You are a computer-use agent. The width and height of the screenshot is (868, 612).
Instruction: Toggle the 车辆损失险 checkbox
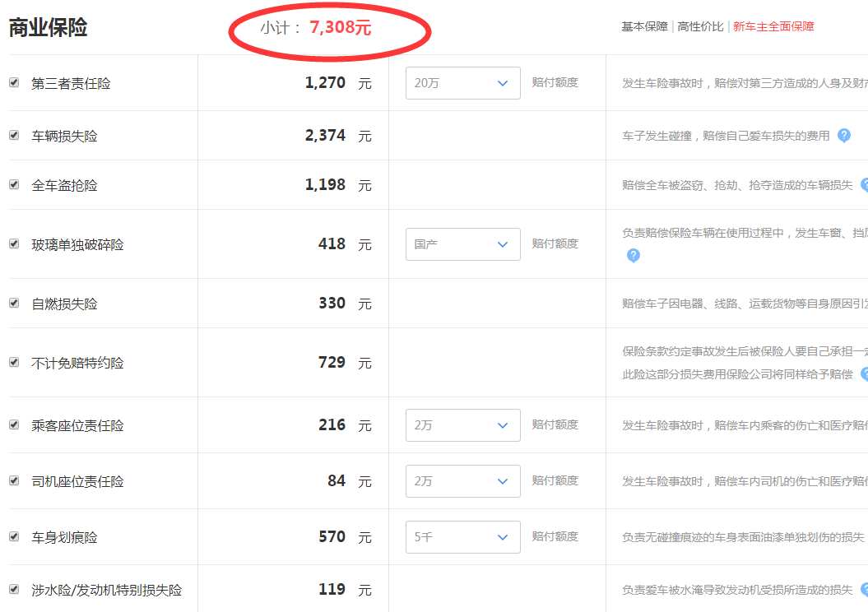pos(14,135)
